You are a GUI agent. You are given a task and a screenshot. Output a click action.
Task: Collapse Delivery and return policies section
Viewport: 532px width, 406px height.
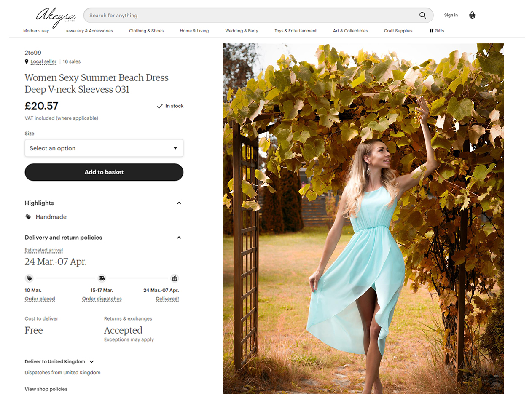[179, 238]
